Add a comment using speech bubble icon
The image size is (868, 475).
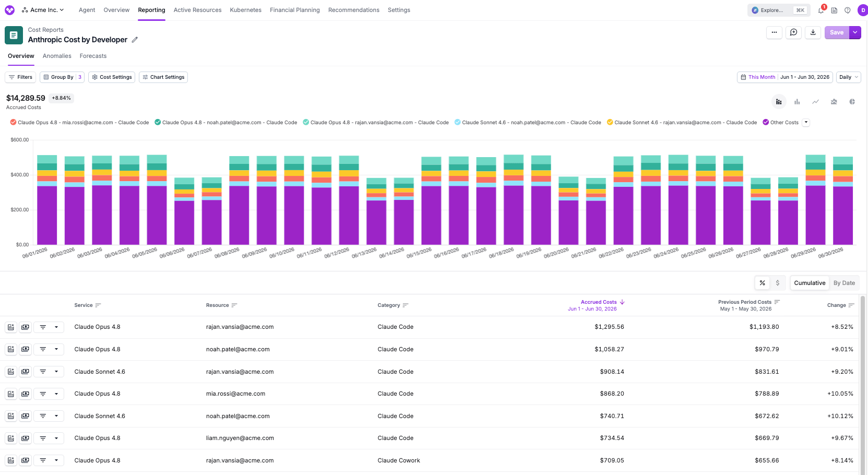(x=793, y=32)
